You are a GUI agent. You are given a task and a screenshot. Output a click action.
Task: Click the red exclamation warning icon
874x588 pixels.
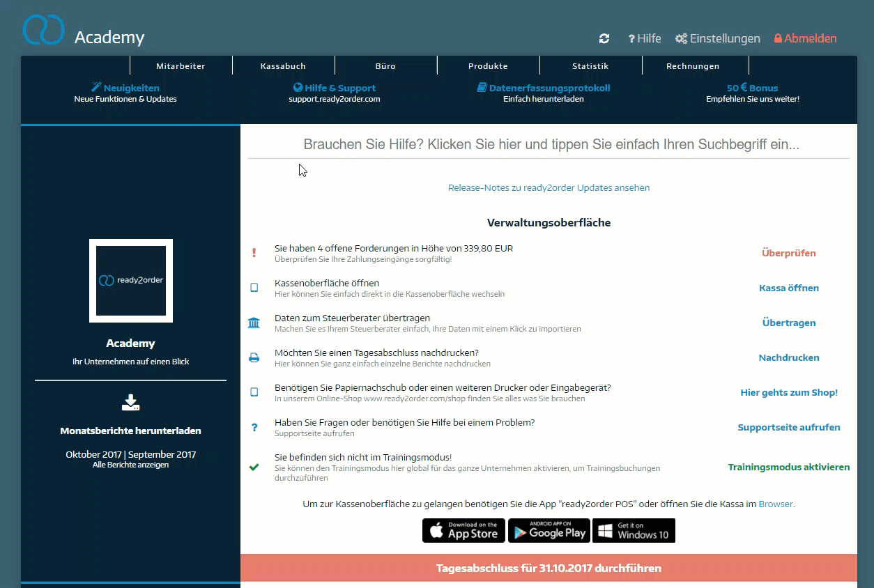click(254, 253)
